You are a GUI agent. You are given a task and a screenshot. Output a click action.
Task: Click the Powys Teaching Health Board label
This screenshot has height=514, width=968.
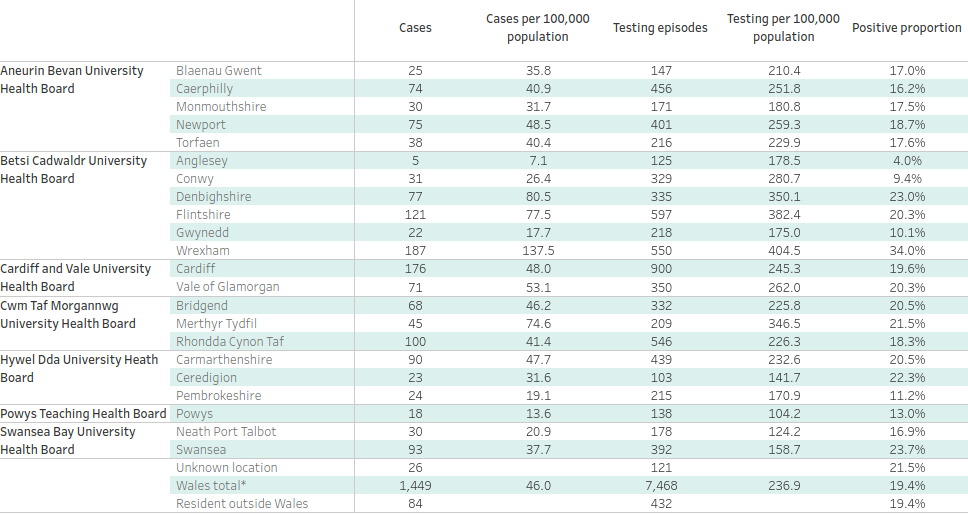tap(83, 414)
